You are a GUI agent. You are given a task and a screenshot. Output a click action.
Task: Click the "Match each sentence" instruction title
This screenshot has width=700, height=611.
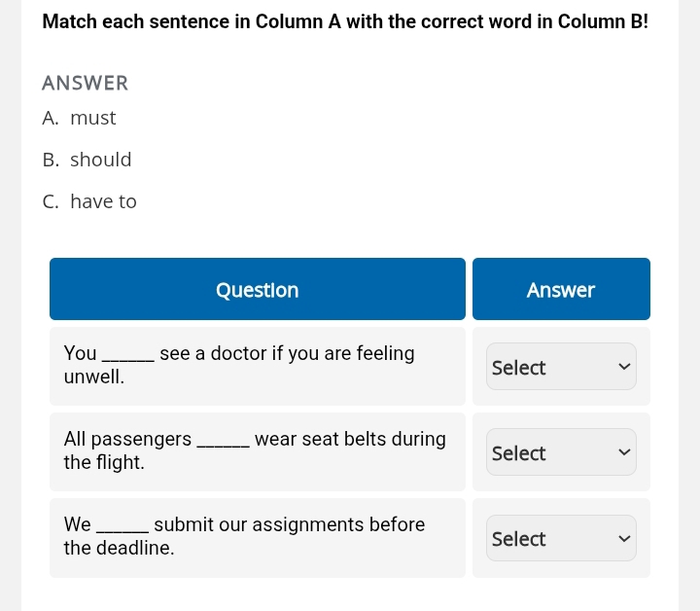pos(345,20)
